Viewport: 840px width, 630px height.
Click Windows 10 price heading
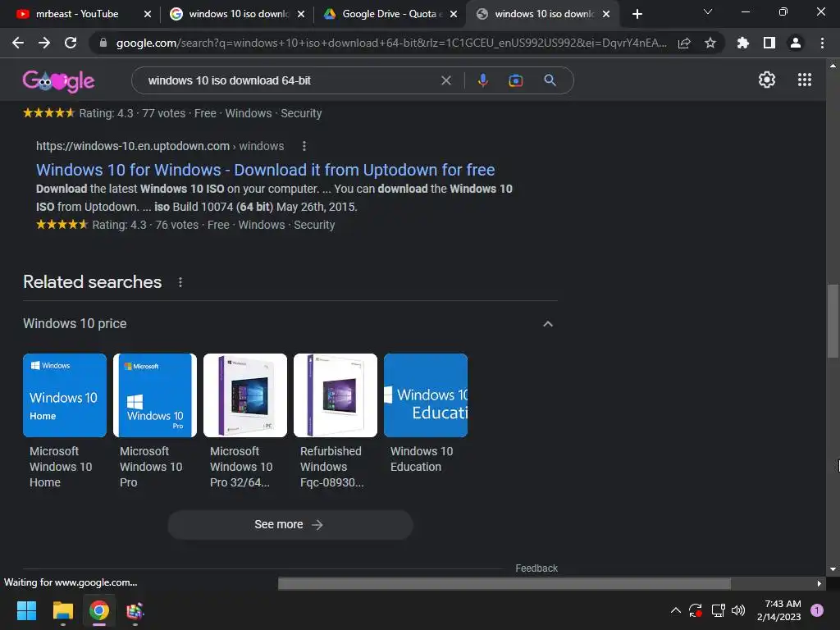pyautogui.click(x=75, y=323)
